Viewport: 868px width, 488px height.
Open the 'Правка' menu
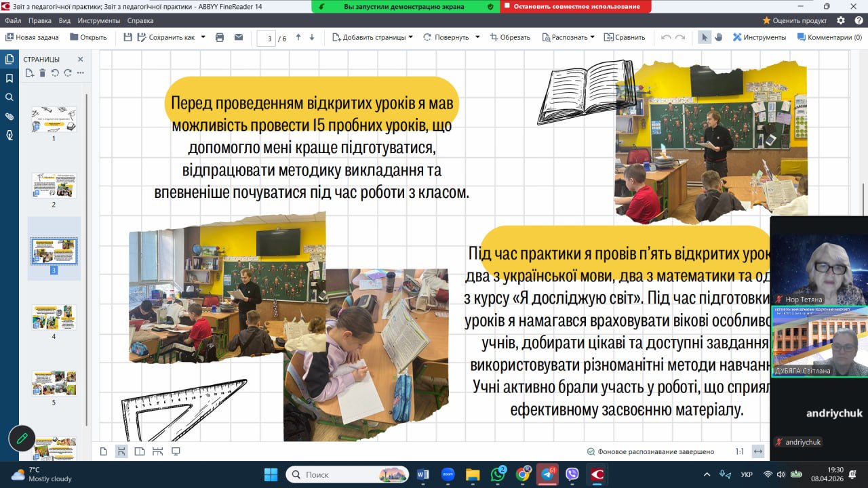click(x=40, y=20)
